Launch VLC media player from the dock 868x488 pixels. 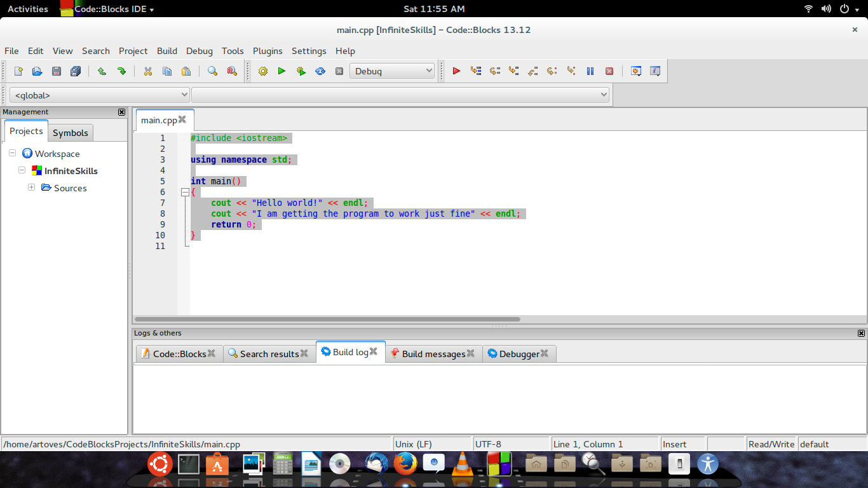(x=462, y=464)
